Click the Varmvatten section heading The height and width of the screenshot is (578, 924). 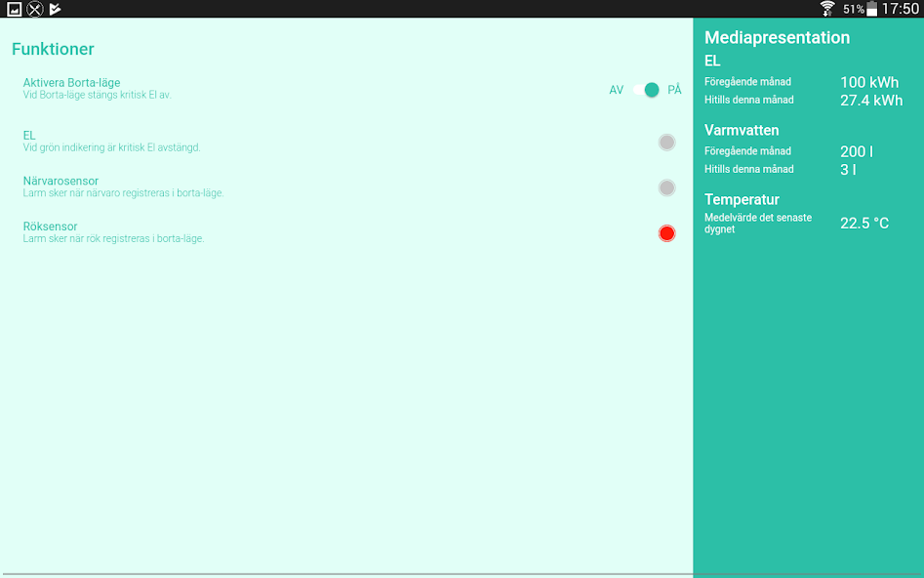pyautogui.click(x=742, y=130)
